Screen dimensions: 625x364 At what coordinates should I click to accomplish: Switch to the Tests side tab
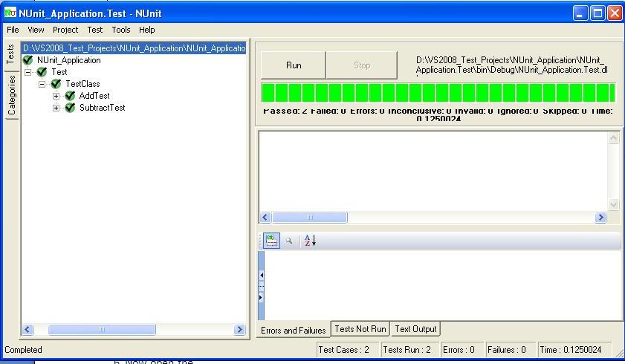click(10, 54)
